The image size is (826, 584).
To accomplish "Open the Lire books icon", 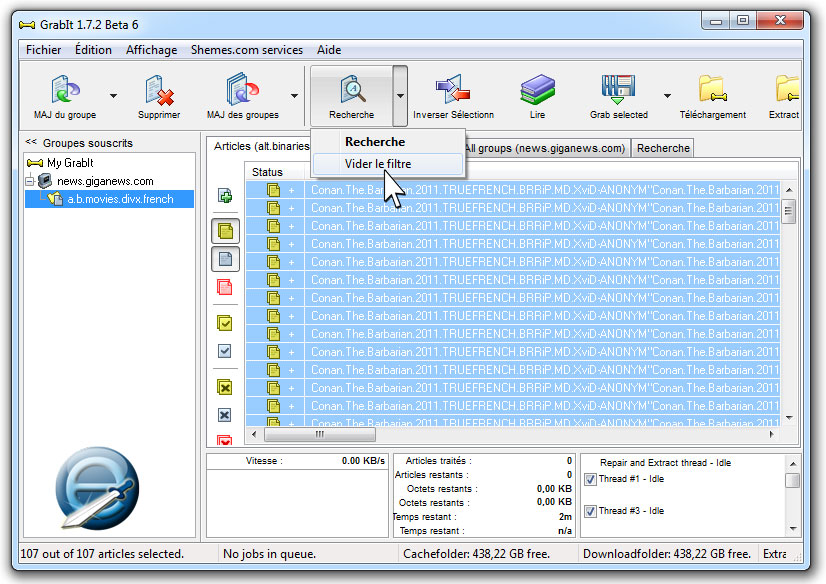I will 537,88.
